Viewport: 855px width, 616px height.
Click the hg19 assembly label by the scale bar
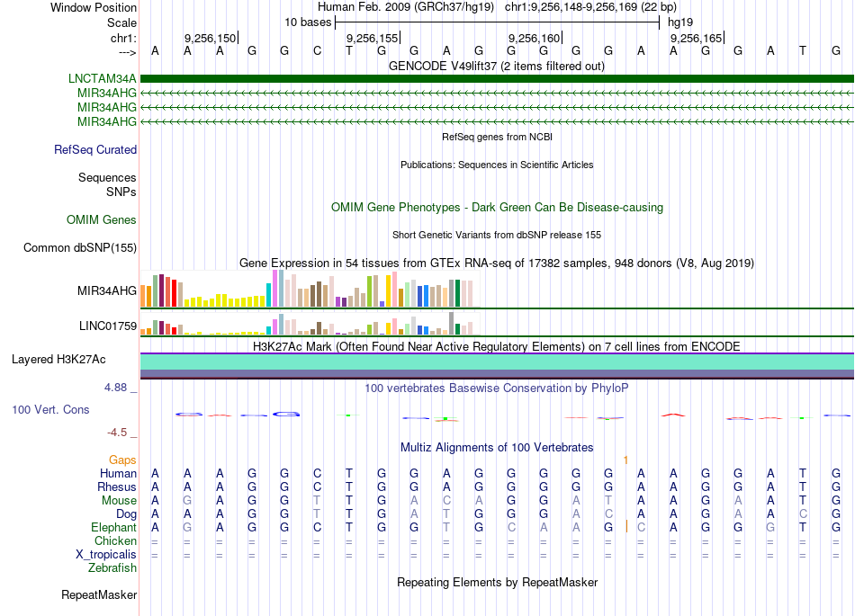point(680,22)
